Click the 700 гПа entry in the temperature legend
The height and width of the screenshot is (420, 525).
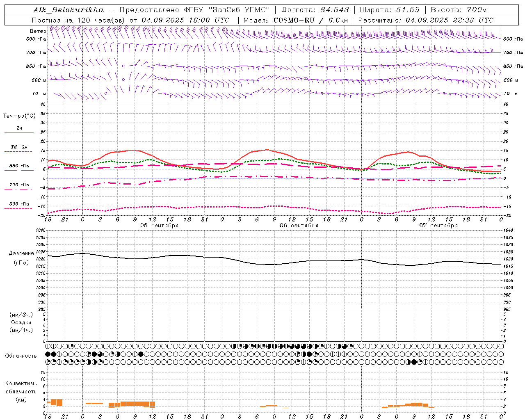pyautogui.click(x=19, y=185)
